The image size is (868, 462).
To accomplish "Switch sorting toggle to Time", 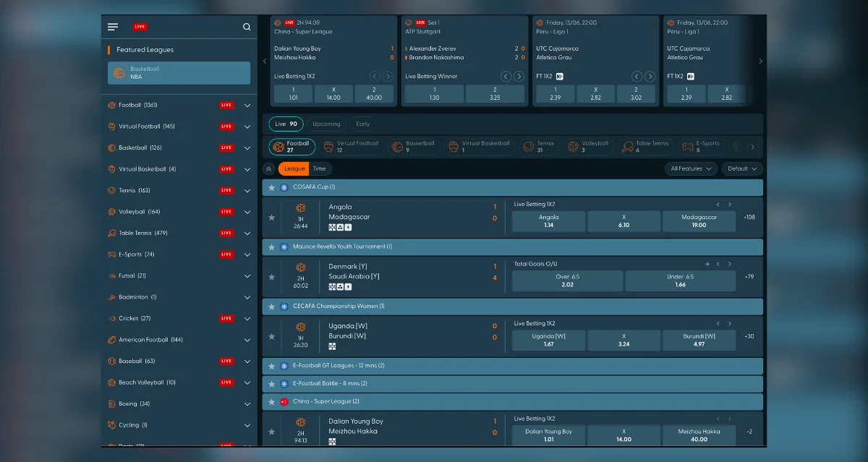I will 319,168.
